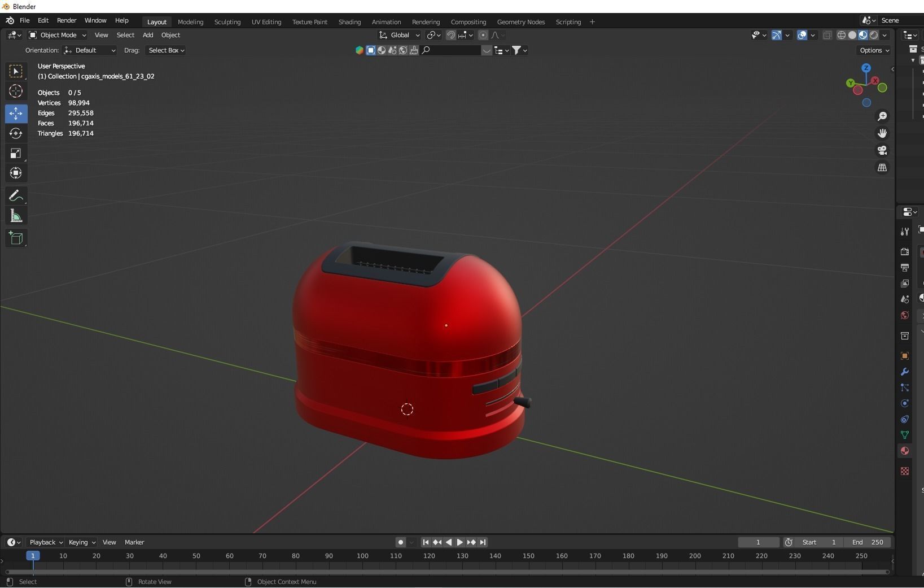
Task: Select the Scale tool
Action: pos(16,154)
